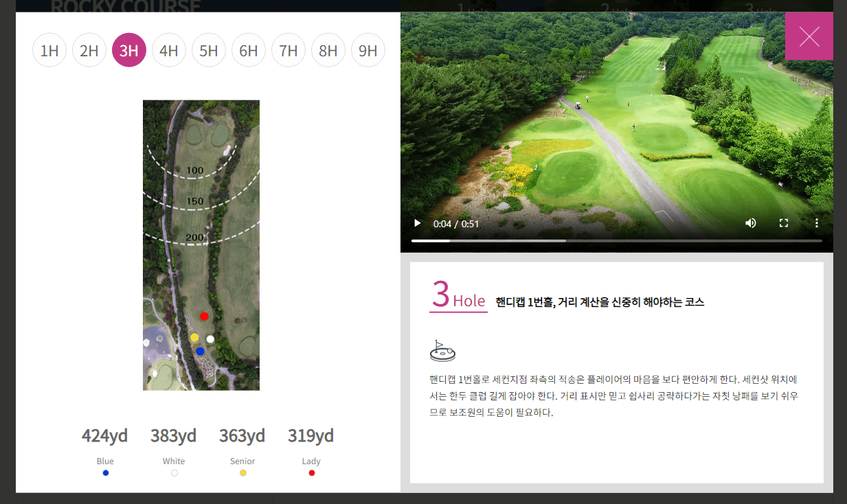
Task: Switch to hole 9H
Action: click(368, 49)
